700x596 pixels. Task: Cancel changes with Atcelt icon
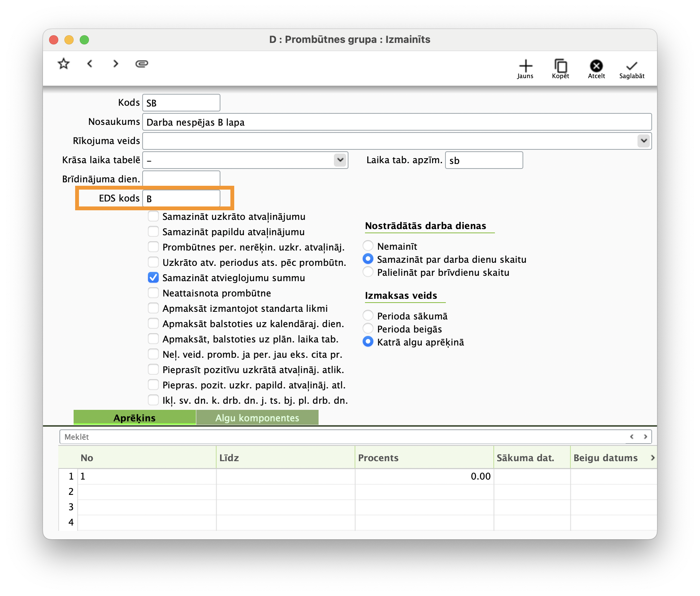596,69
